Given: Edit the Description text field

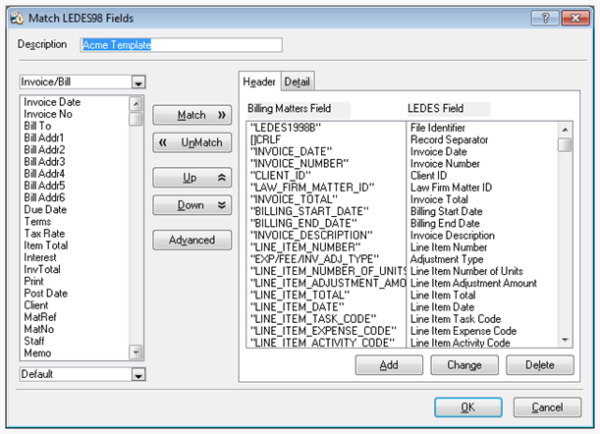Looking at the screenshot, I should click(x=181, y=45).
